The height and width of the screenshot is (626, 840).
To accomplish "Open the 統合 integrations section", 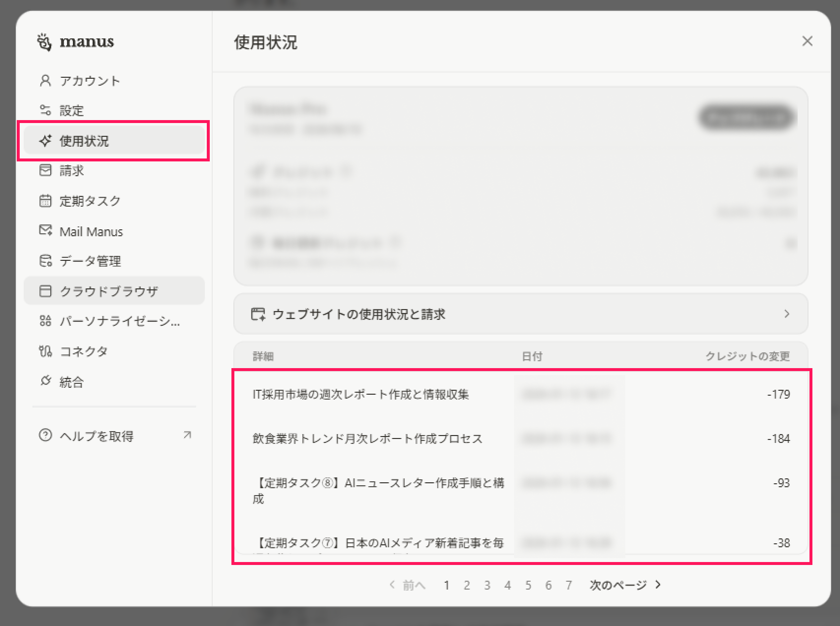I will [71, 382].
